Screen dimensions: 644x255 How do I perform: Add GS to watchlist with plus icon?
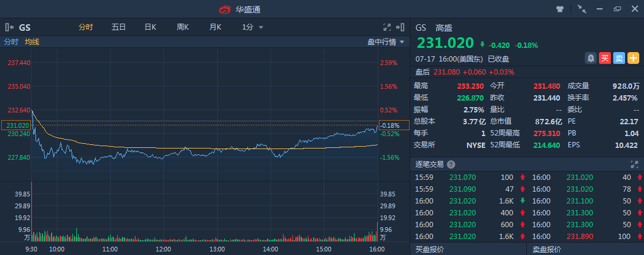click(x=633, y=58)
